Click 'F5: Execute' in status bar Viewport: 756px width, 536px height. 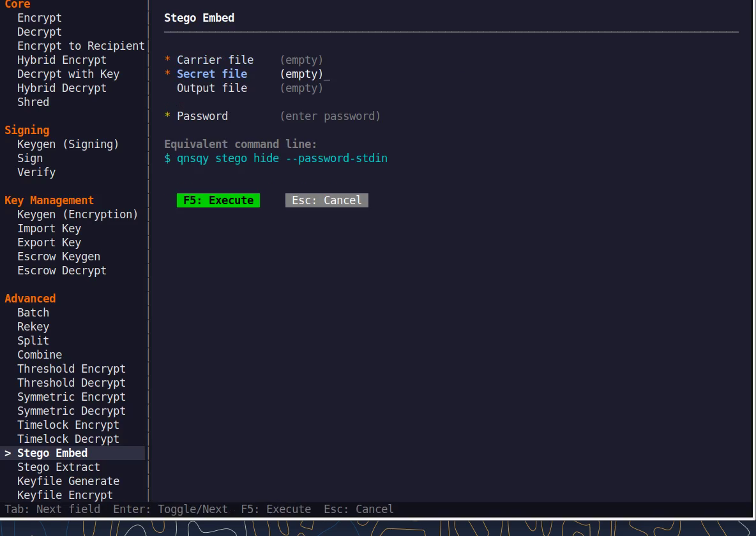tap(276, 509)
